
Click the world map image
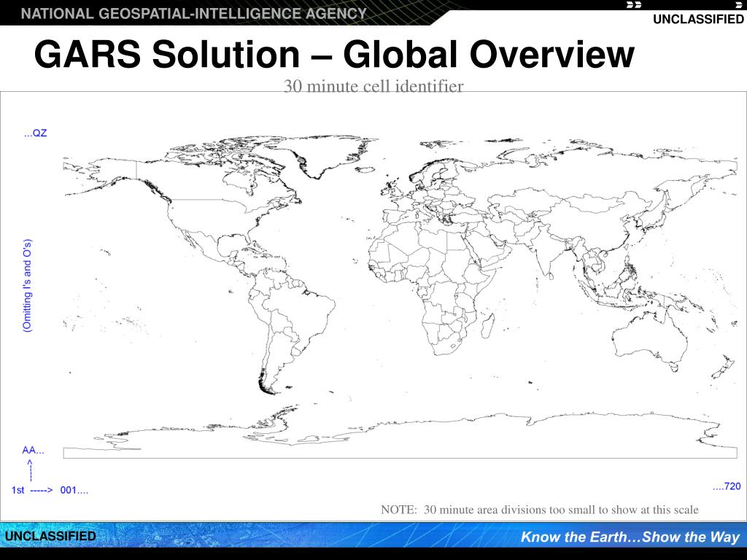[x=400, y=297]
